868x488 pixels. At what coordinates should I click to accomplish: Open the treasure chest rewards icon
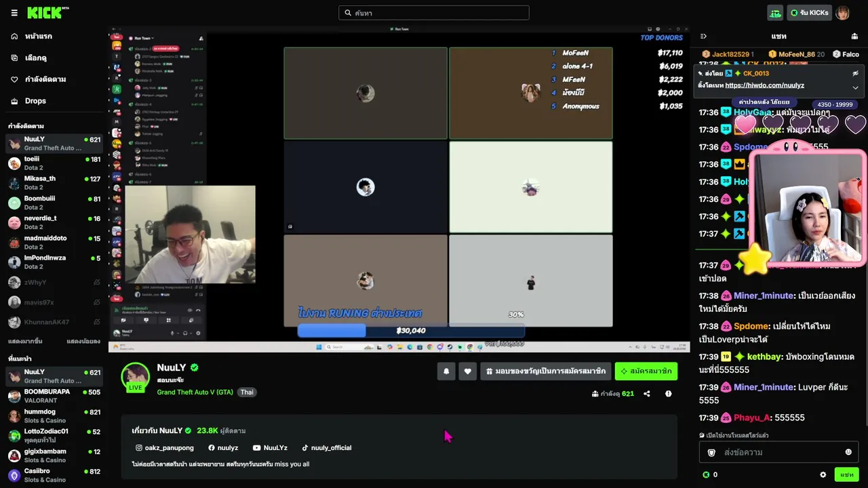775,13
